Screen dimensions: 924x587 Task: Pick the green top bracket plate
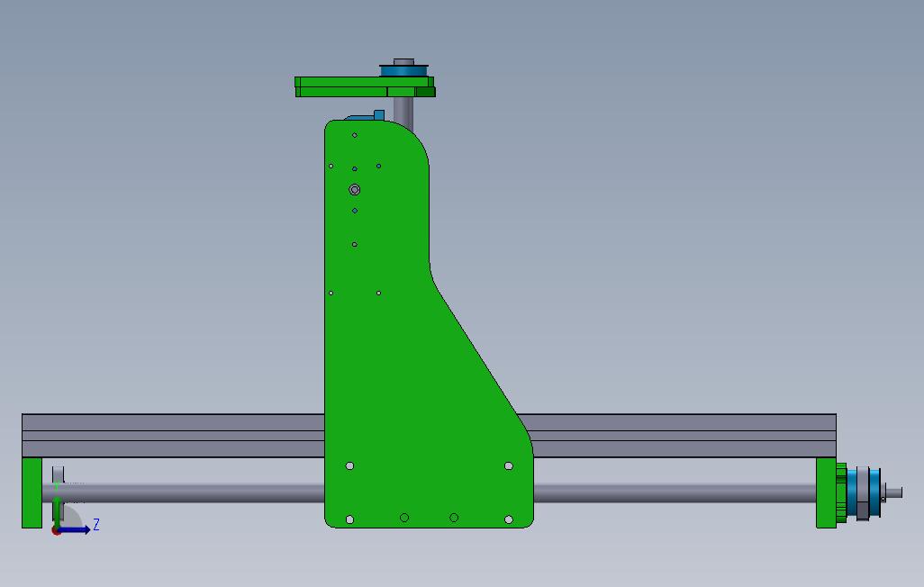tap(365, 86)
